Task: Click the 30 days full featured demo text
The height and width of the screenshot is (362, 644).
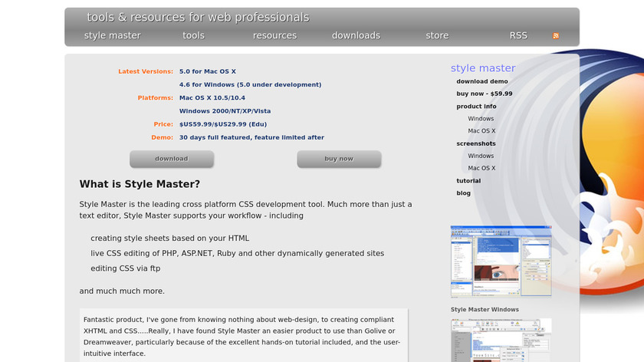Action: pyautogui.click(x=251, y=137)
